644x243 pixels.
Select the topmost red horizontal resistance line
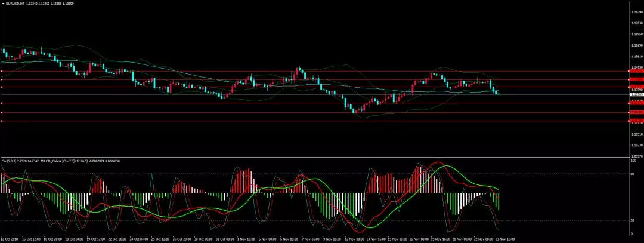click(315, 72)
